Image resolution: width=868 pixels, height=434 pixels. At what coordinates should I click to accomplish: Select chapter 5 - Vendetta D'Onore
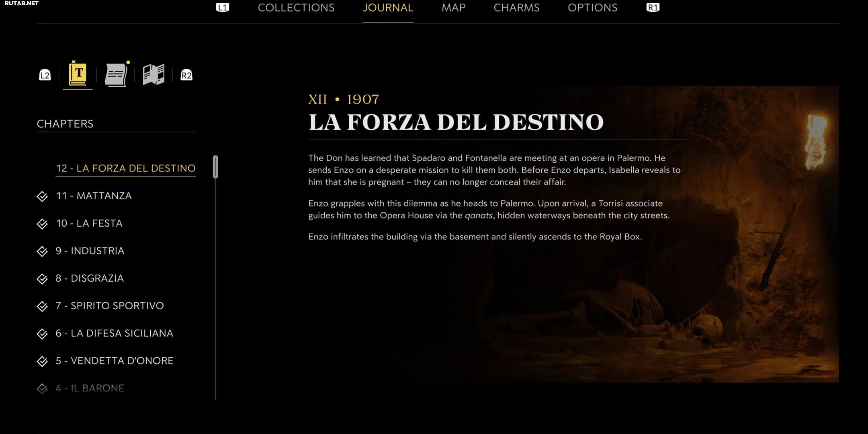115,360
